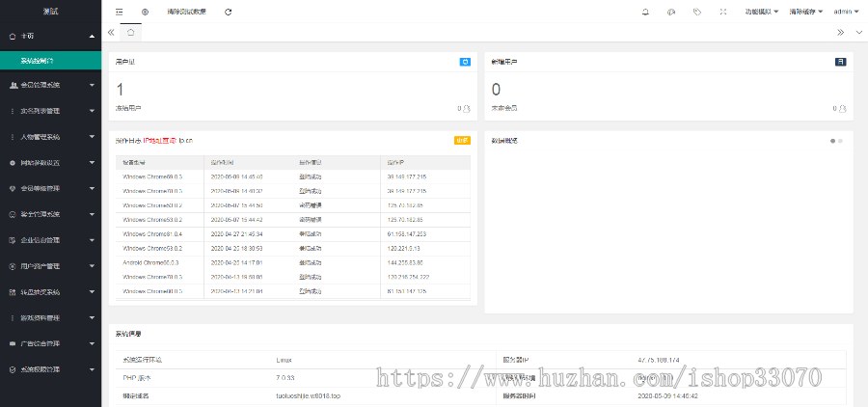Image resolution: width=868 pixels, height=407 pixels.
Task: Toggle the sidebar collapse icon in top bar
Action: [119, 12]
